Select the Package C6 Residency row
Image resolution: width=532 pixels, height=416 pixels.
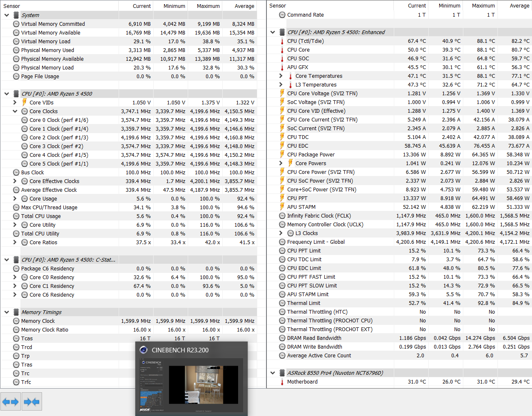tap(129, 268)
